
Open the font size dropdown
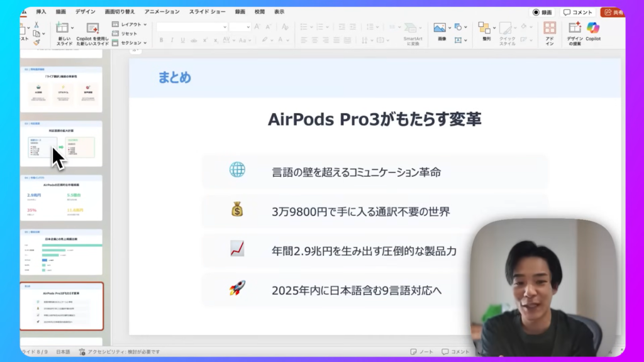pyautogui.click(x=248, y=27)
